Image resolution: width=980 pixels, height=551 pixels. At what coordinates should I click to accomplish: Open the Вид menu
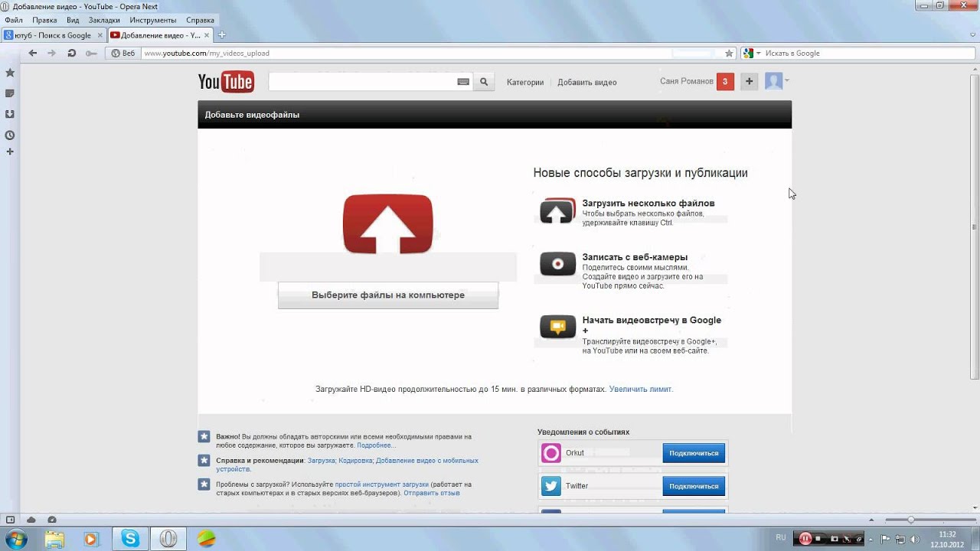coord(73,20)
